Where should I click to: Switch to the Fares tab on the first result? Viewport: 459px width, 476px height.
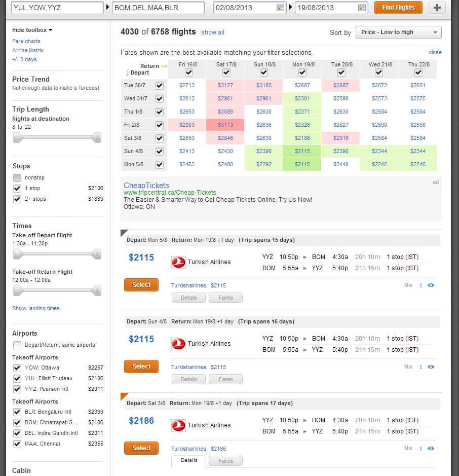point(225,298)
